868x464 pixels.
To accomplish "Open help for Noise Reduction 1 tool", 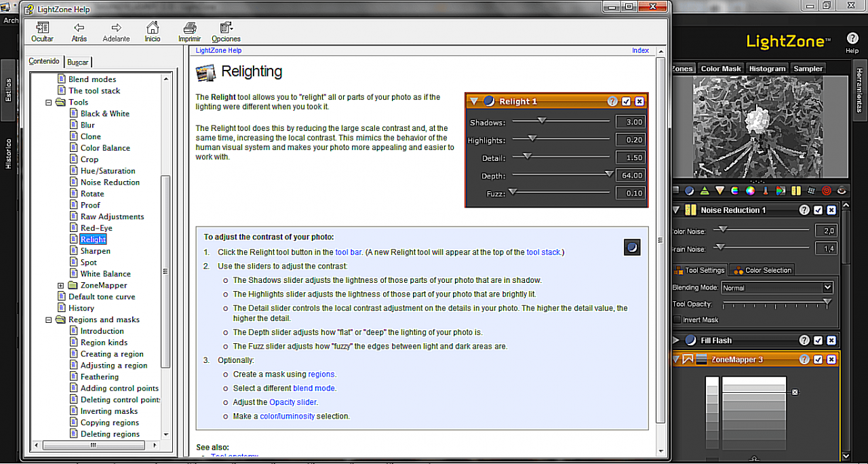I will (x=804, y=210).
